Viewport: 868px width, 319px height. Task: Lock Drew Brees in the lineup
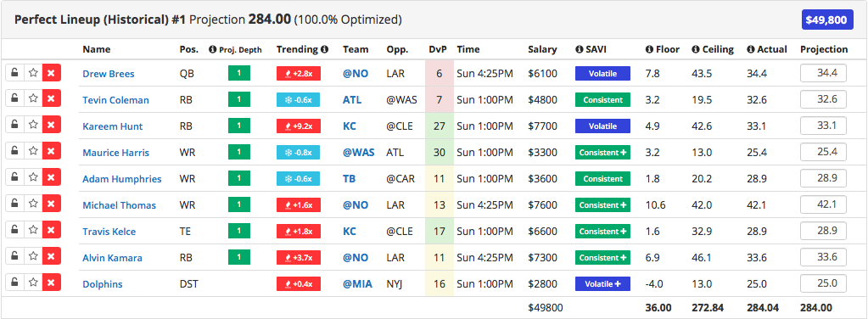tap(15, 73)
